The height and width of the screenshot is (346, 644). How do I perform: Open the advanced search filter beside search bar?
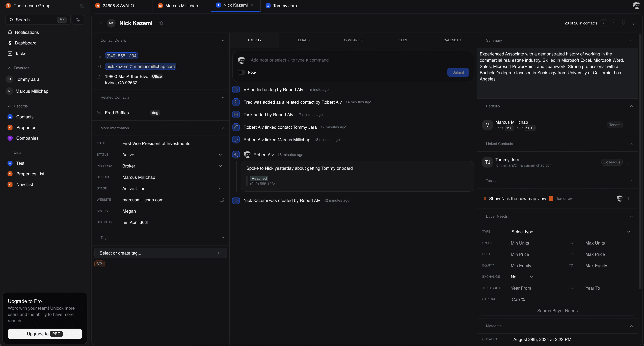tap(78, 19)
